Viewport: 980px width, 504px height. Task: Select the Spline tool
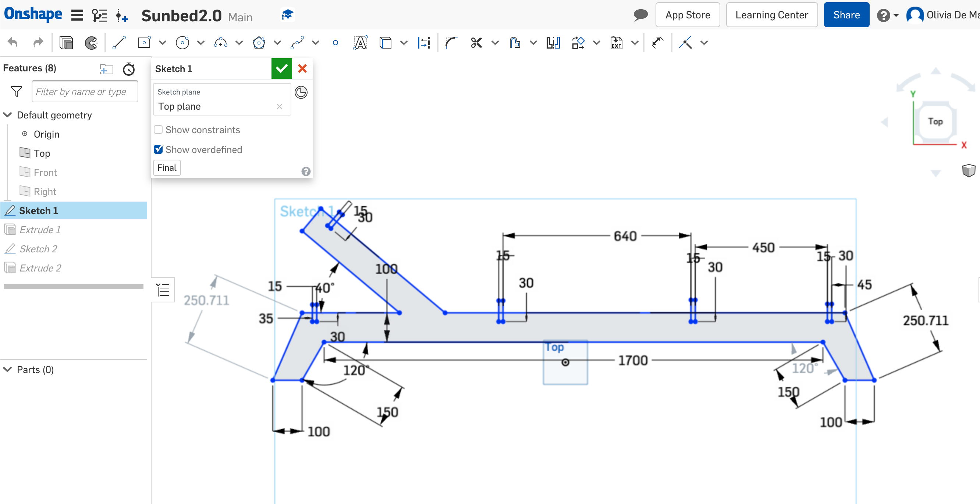297,43
